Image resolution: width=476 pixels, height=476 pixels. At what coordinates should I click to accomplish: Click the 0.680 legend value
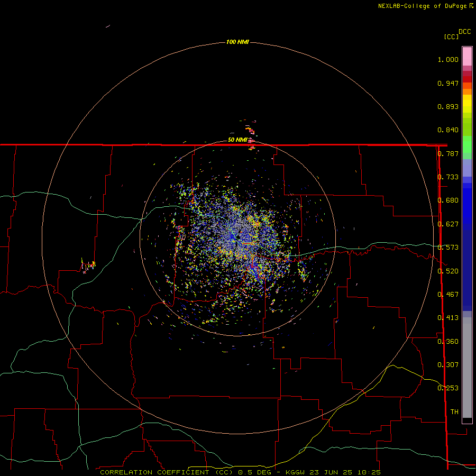tap(448, 200)
